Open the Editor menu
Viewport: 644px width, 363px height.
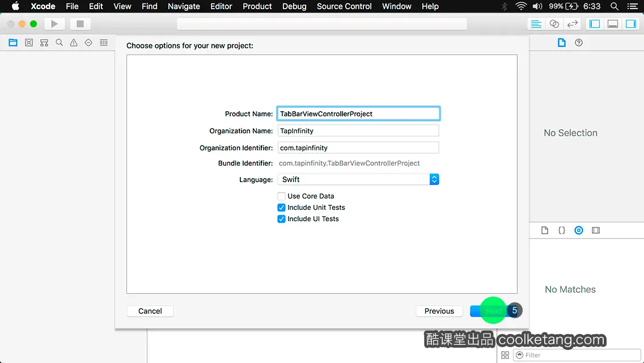(221, 6)
